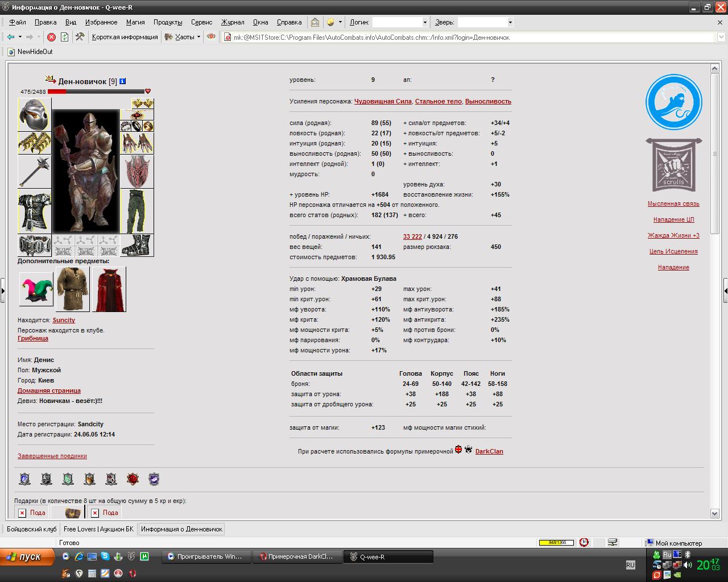The image size is (728, 582).
Task: Click the 33 222 wins link
Action: (412, 236)
